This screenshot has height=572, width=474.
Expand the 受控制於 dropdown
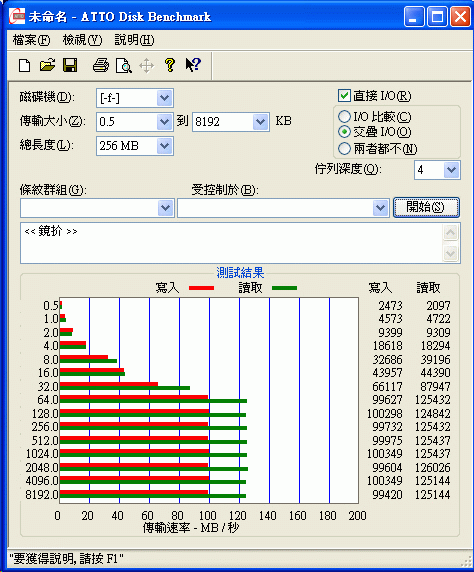(381, 208)
